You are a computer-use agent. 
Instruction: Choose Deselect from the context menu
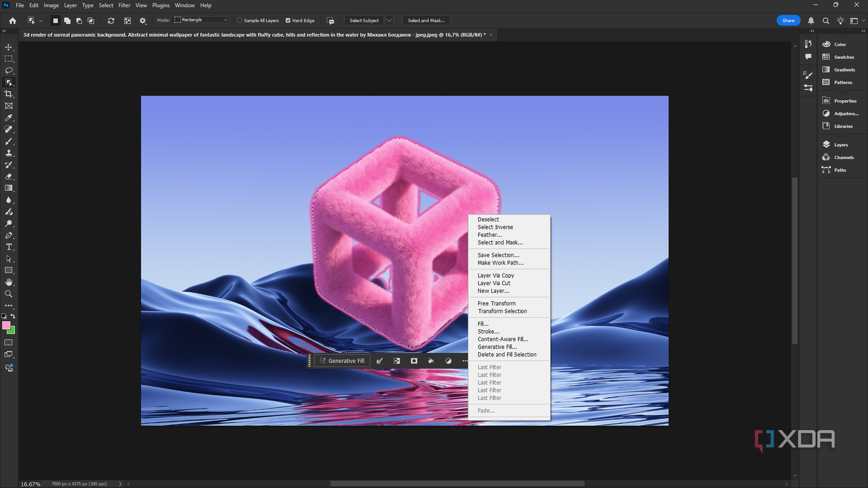pos(488,219)
